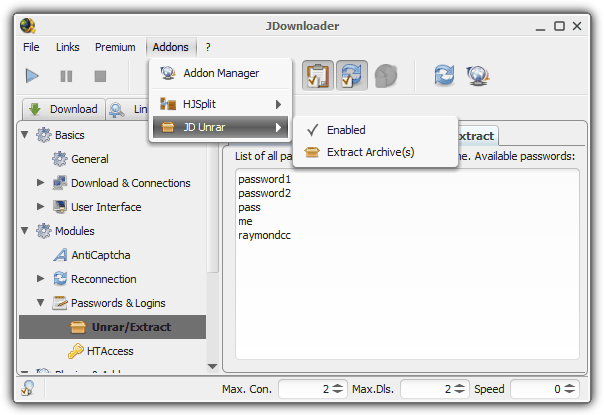Toggle the Enabled checkmark for JD Unrar
Screen dimensions: 604x415
tap(346, 130)
